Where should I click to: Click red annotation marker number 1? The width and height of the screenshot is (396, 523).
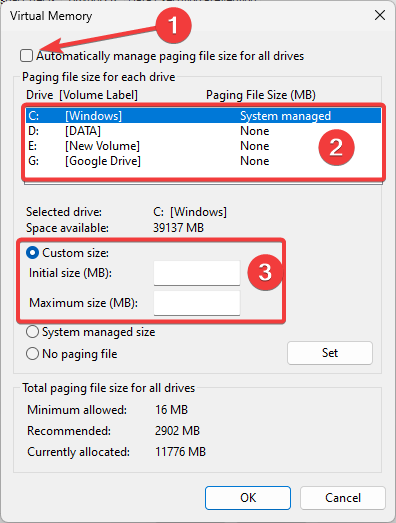pyautogui.click(x=173, y=25)
